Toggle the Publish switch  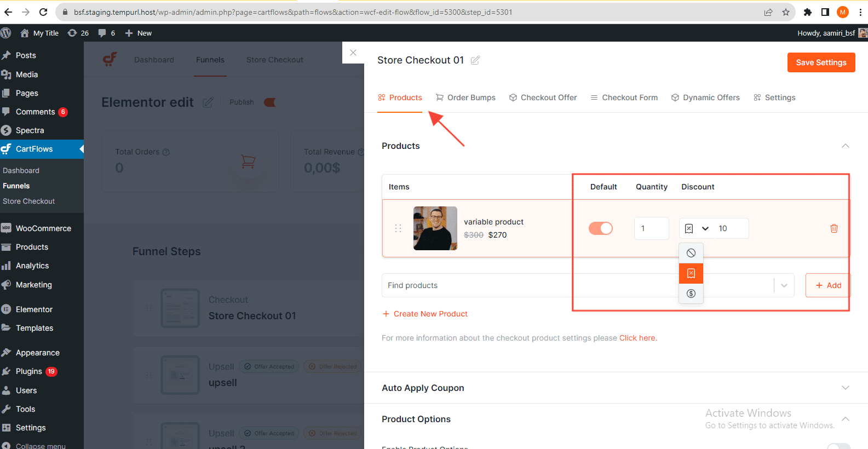pos(271,102)
